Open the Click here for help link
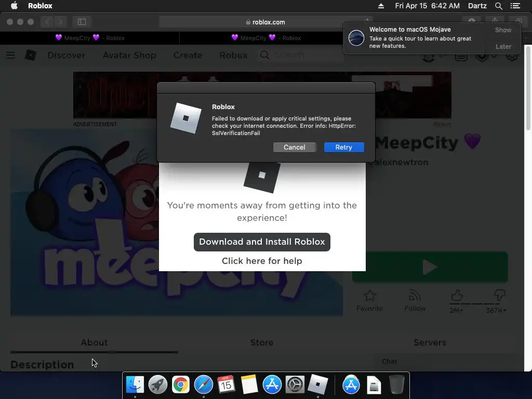532x399 pixels. pos(262,261)
